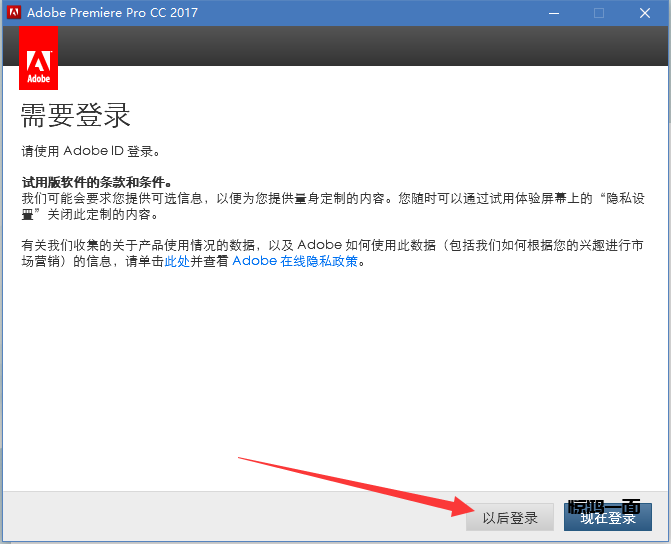This screenshot has height=544, width=671.
Task: Click the red Adobe logo in the header
Action: [x=38, y=58]
